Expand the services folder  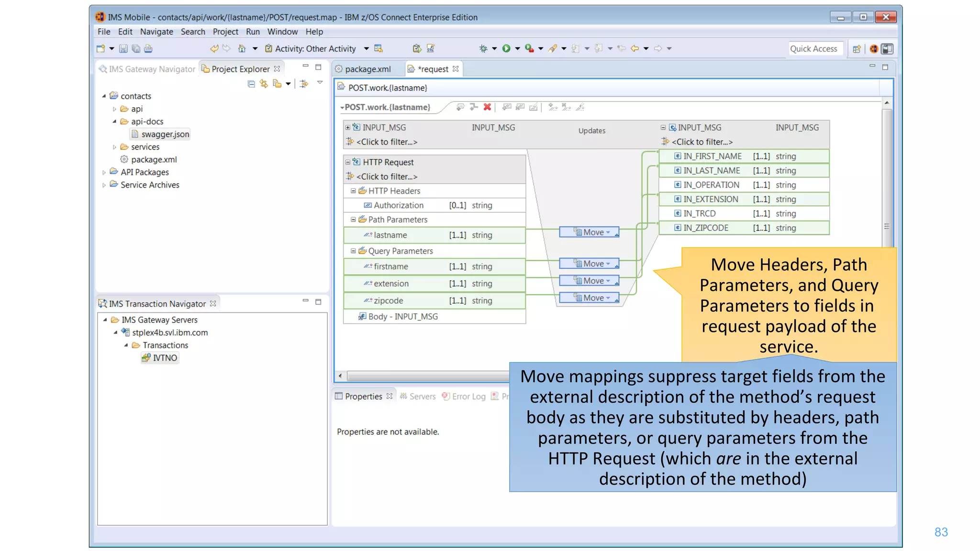tap(114, 147)
